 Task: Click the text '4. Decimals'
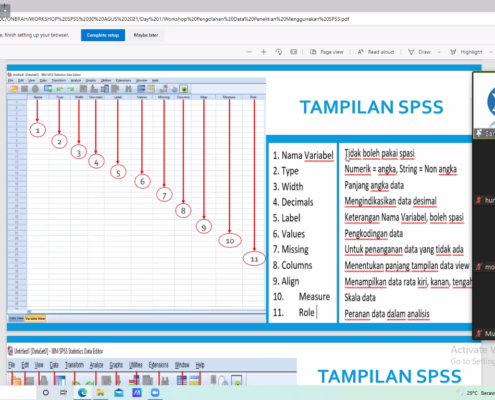tap(293, 202)
